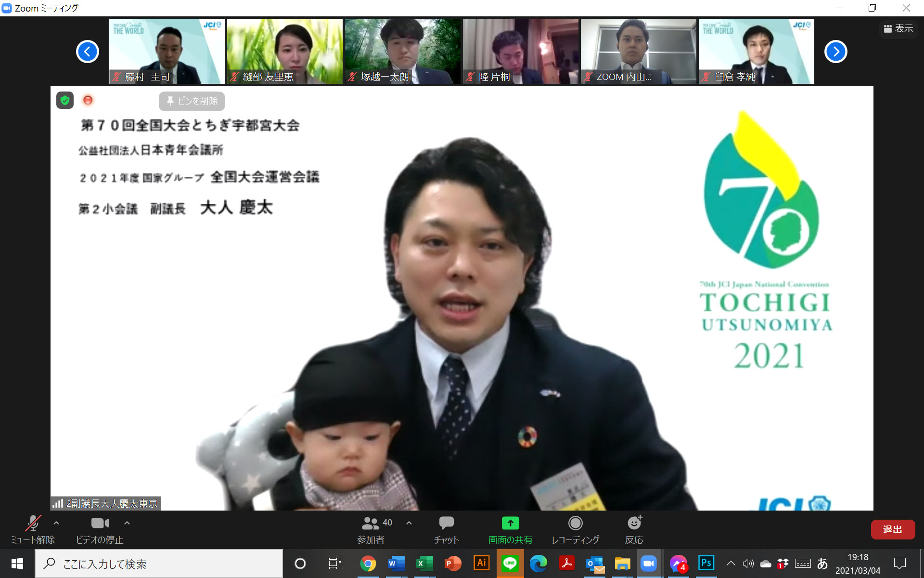Open the participants panel icon
Viewport: 924px width, 578px height.
coord(370,524)
